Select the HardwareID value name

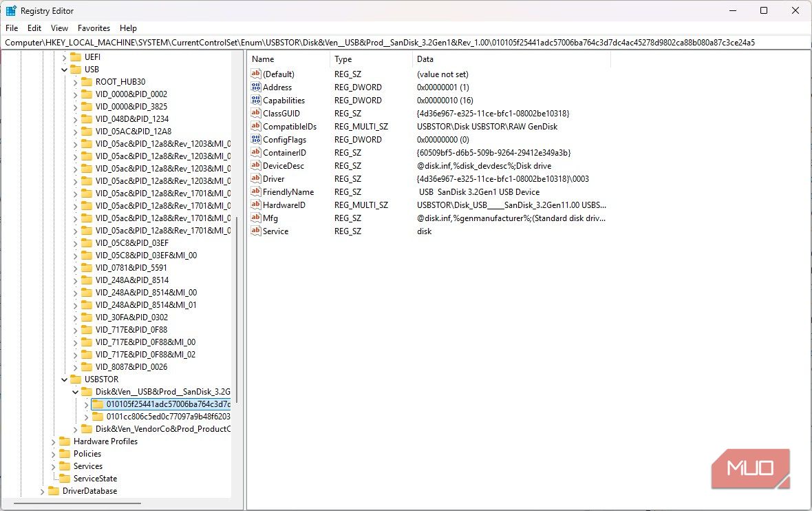284,205
